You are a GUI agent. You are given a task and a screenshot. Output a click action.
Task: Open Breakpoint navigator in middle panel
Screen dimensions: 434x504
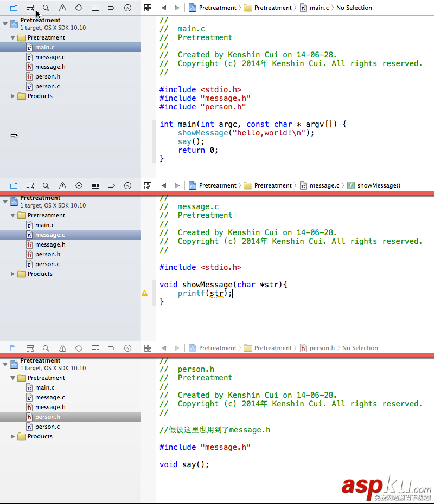(x=111, y=185)
